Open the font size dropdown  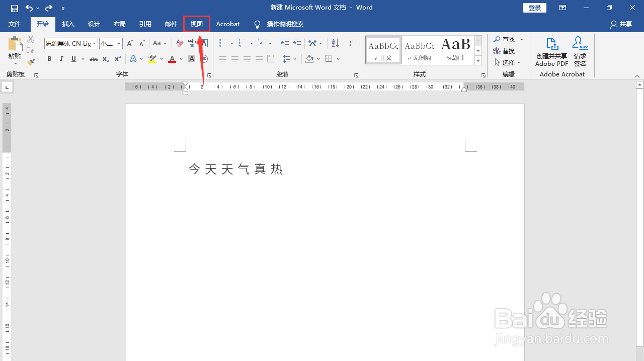click(117, 43)
